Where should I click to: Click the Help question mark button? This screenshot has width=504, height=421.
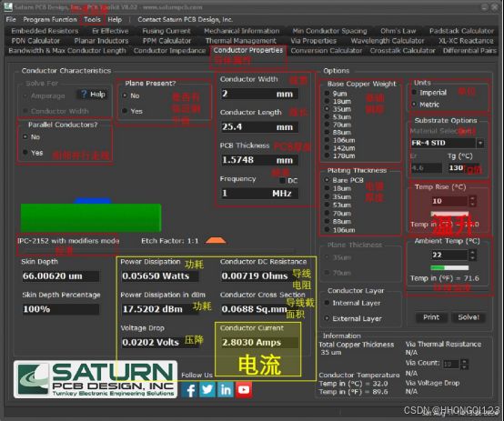click(x=93, y=95)
